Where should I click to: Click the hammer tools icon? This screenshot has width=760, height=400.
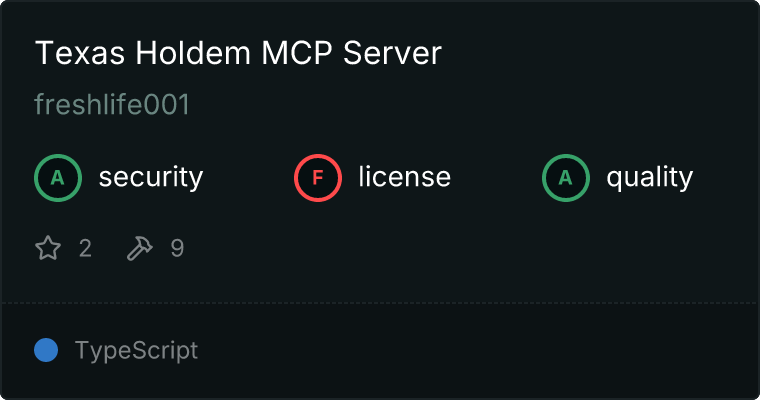(x=140, y=248)
